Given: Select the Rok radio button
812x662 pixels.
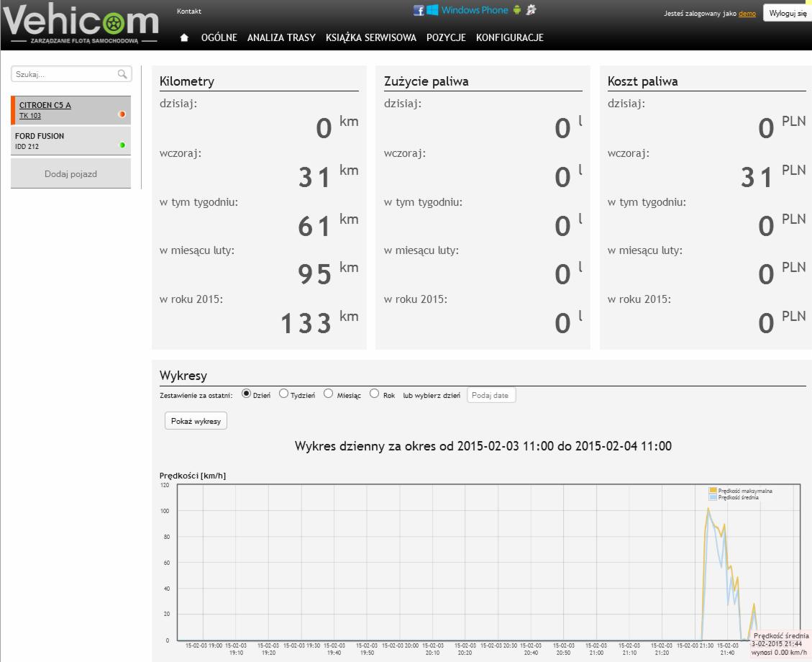Looking at the screenshot, I should [x=374, y=394].
